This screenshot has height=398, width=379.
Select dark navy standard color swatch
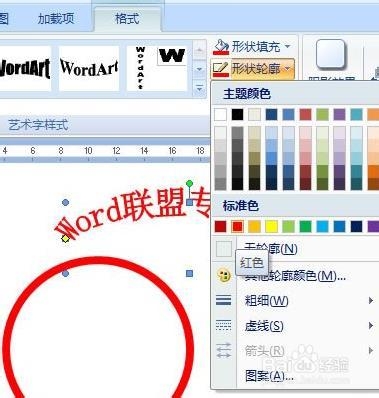click(356, 226)
